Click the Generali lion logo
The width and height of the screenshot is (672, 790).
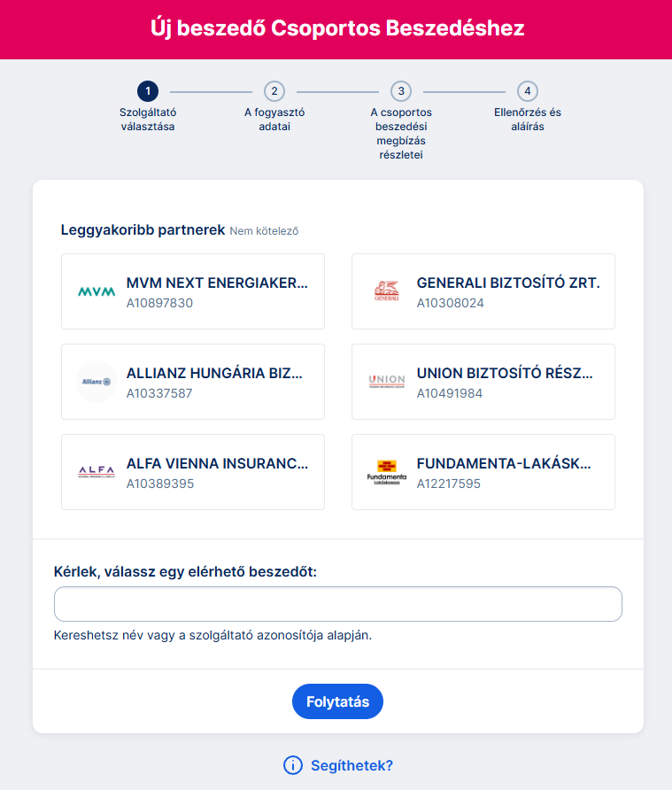387,291
